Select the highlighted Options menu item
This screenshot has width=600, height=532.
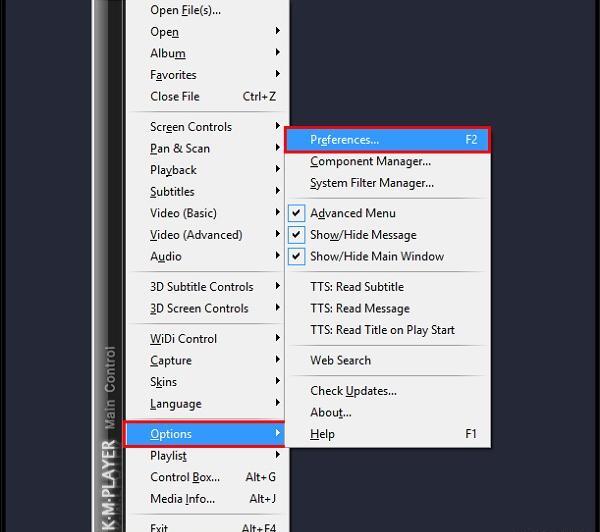click(x=205, y=434)
